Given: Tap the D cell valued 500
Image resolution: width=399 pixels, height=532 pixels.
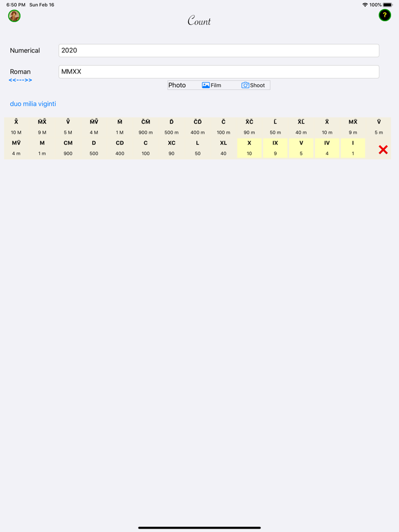Looking at the screenshot, I should [93, 148].
